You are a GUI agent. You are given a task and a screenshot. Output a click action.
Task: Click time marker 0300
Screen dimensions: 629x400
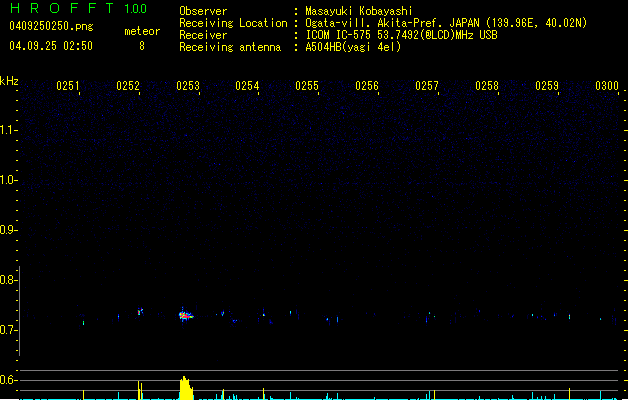click(607, 86)
